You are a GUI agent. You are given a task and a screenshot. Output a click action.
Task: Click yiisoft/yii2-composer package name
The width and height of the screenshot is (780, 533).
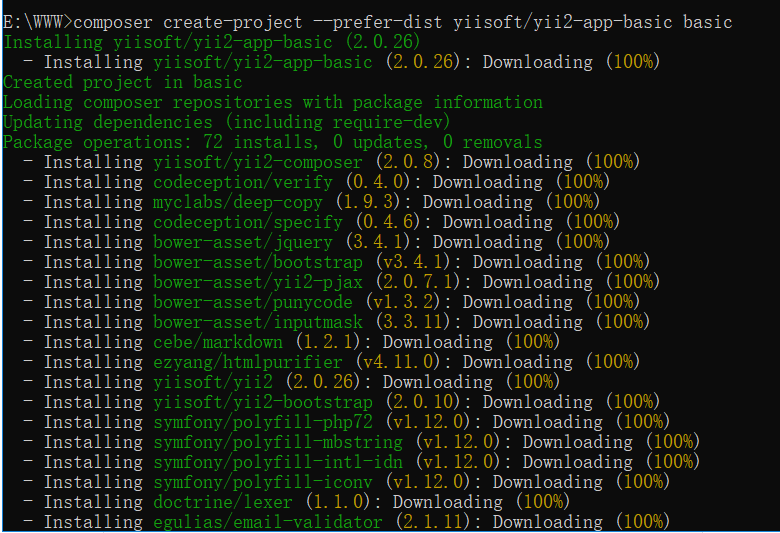[x=258, y=162]
